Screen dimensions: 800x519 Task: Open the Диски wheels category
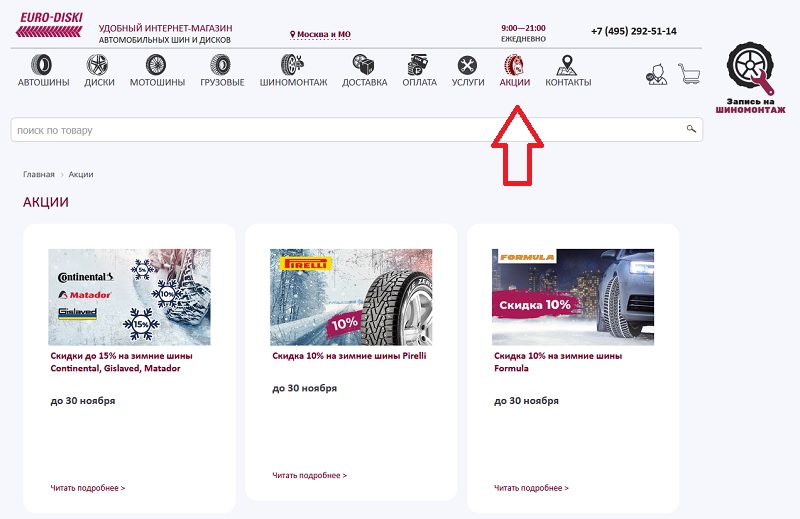(x=99, y=71)
